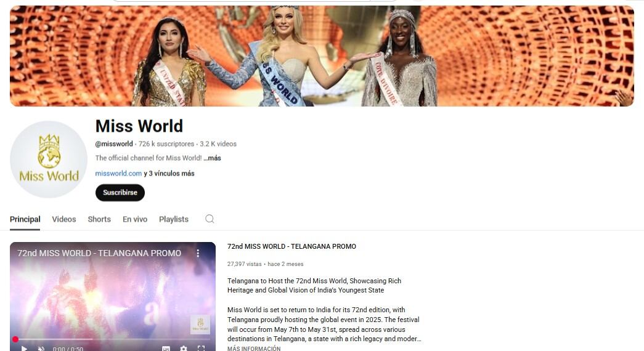This screenshot has height=351, width=644.
Task: Unmute the promo video's sound
Action: [41, 349]
